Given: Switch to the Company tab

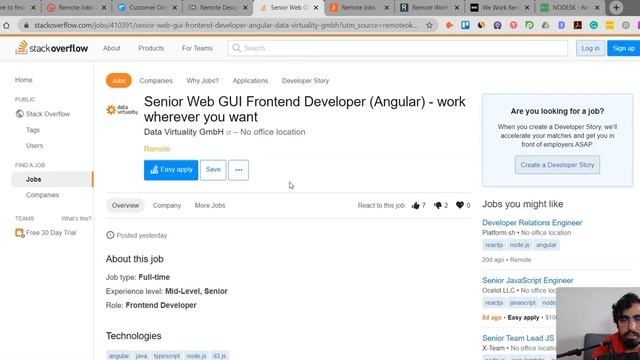Looking at the screenshot, I should click(x=167, y=206).
